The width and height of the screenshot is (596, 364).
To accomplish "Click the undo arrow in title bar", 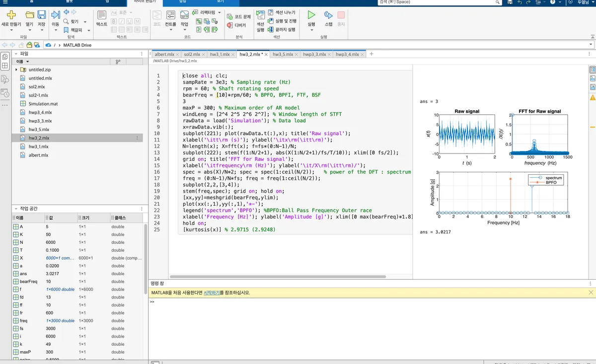I will coord(520,2).
